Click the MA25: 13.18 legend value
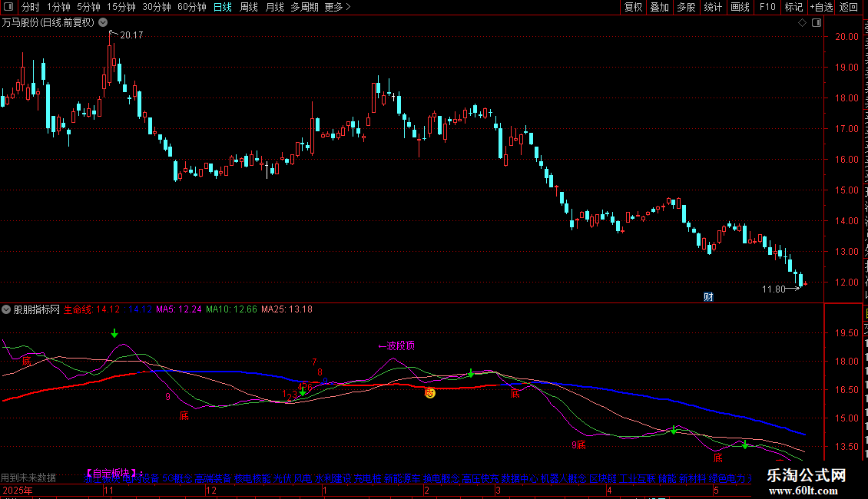 (287, 309)
